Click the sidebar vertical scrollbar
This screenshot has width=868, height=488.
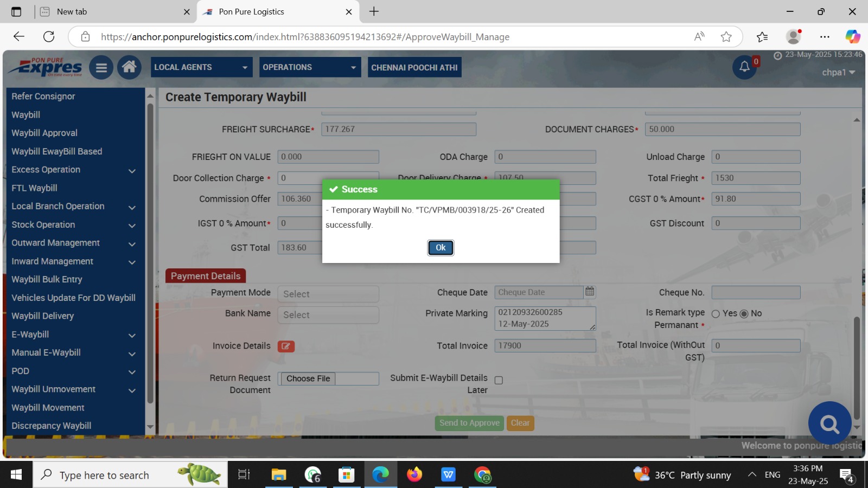click(150, 255)
